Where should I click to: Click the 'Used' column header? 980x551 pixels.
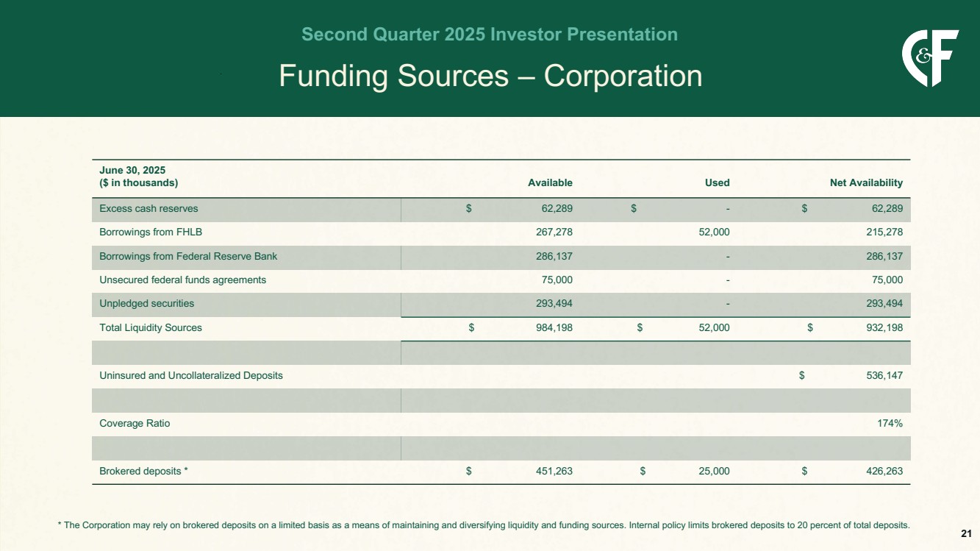[x=717, y=182]
